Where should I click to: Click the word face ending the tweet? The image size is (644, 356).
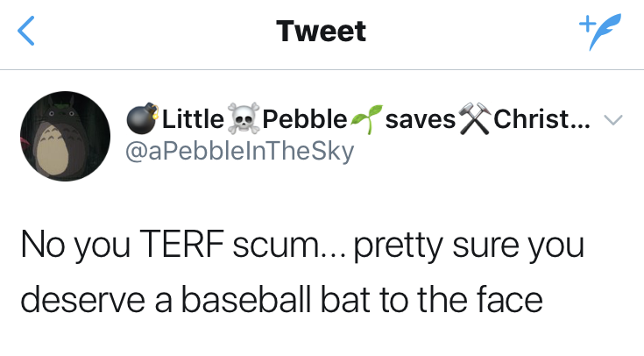point(508,299)
